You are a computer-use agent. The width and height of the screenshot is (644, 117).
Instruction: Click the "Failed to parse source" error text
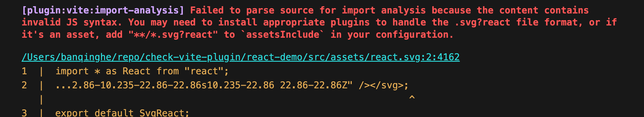click(x=252, y=11)
